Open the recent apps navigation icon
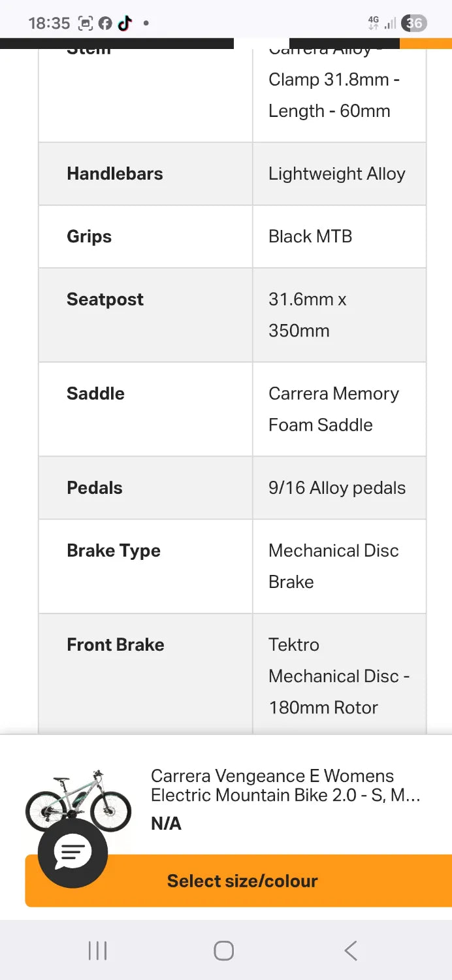The height and width of the screenshot is (980, 452). [97, 951]
